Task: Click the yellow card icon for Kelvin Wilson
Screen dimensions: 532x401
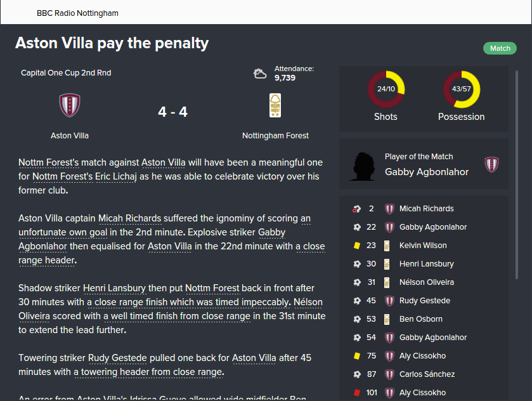Action: (x=356, y=246)
